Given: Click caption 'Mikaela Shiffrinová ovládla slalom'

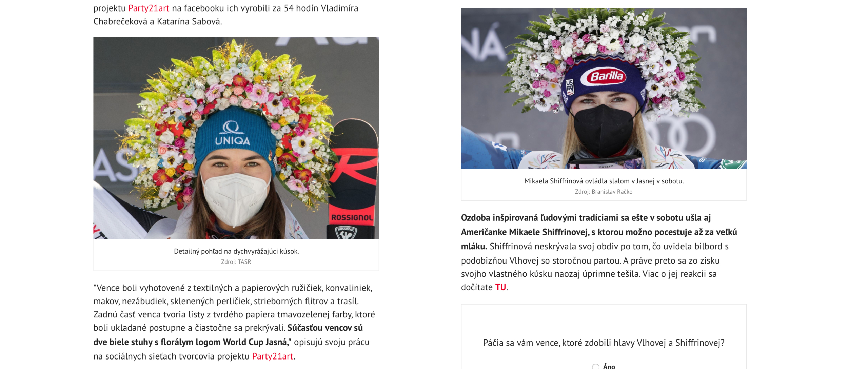Looking at the screenshot, I should tap(604, 181).
